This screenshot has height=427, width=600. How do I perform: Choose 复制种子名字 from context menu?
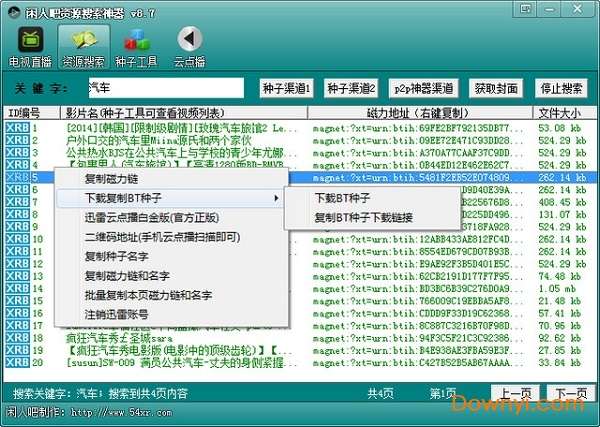coord(172,256)
